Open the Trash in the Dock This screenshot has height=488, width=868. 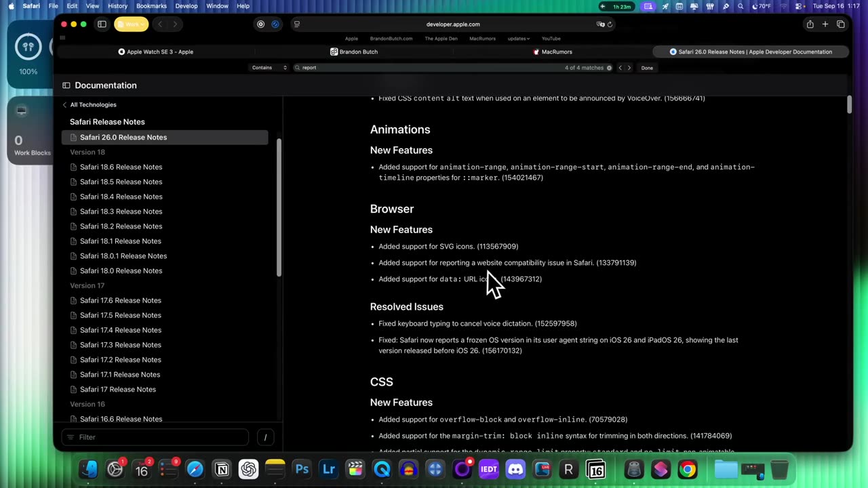click(779, 469)
